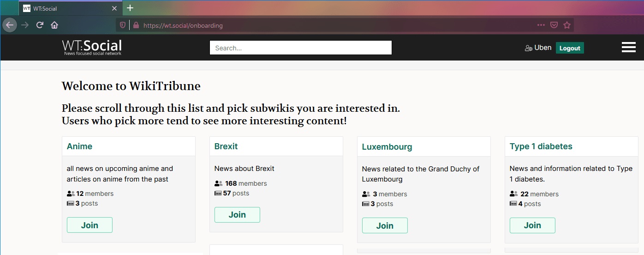Click the browser back arrow

click(x=10, y=25)
